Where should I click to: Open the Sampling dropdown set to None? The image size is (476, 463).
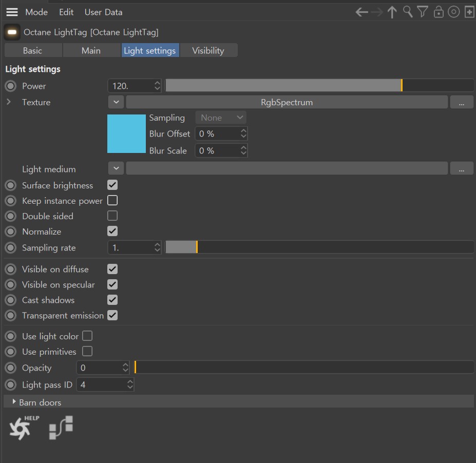[221, 118]
